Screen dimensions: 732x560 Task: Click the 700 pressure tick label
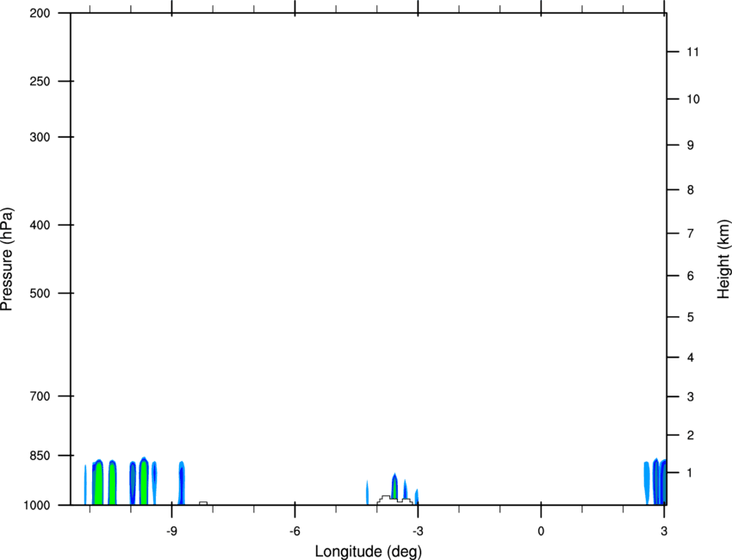click(x=40, y=396)
